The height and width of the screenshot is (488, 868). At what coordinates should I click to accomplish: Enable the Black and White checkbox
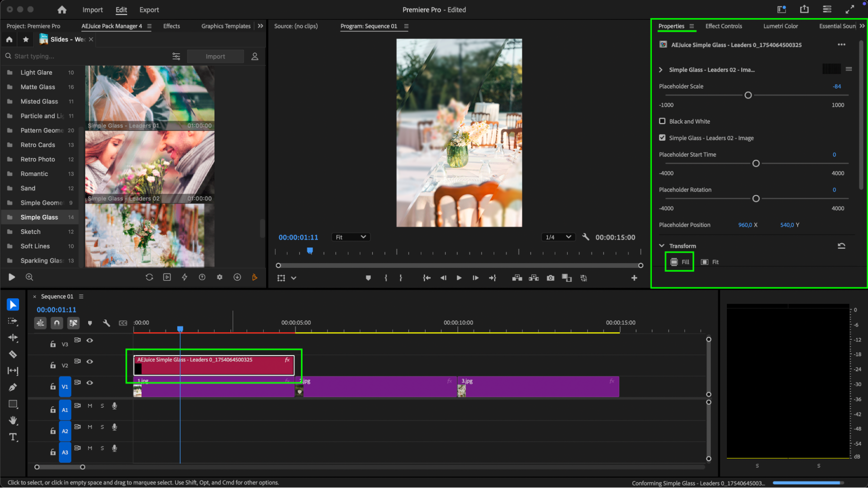click(662, 121)
